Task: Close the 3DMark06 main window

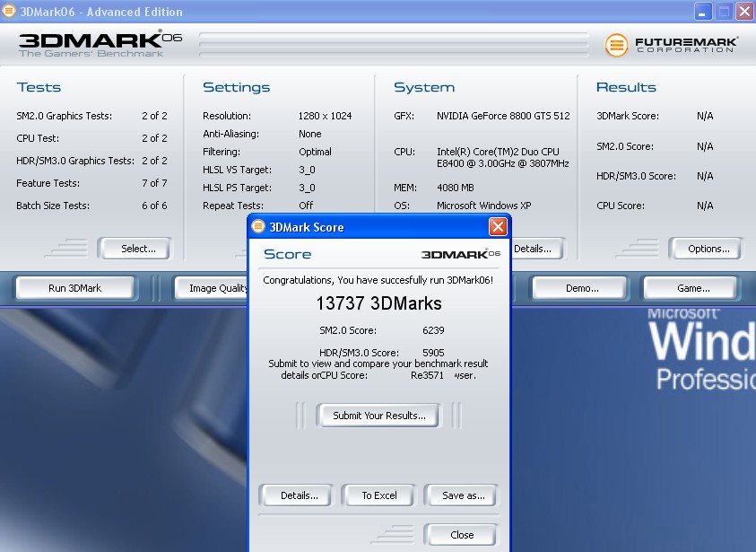Action: 744,11
